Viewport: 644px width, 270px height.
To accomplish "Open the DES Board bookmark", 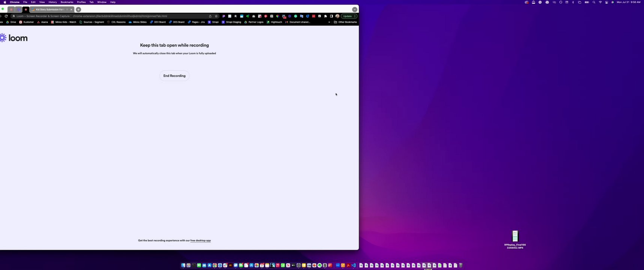I will coord(176,22).
